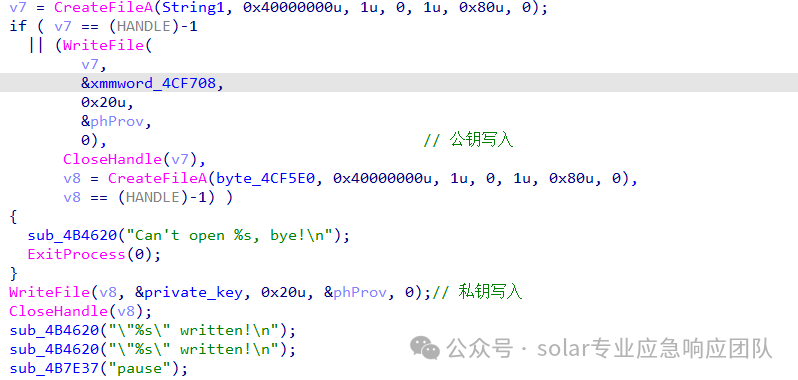
Task: Select the xmmword_4CF708 symbol
Action: point(156,83)
